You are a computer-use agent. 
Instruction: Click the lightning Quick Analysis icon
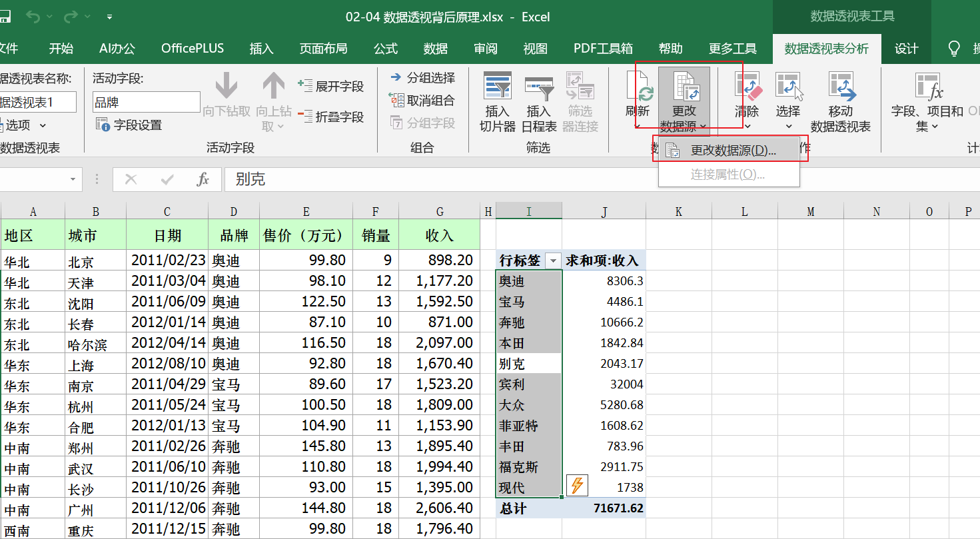click(x=577, y=486)
